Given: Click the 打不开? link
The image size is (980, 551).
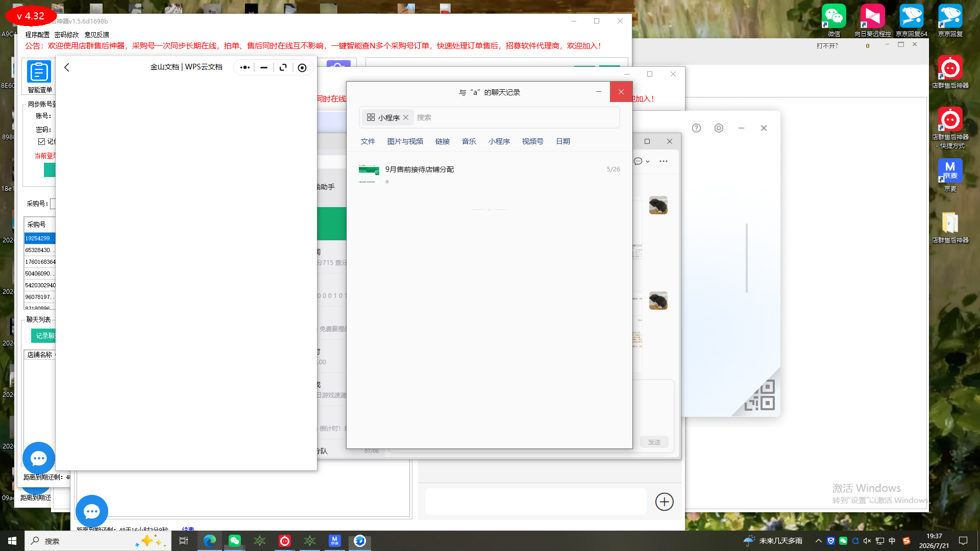Looking at the screenshot, I should click(x=827, y=46).
